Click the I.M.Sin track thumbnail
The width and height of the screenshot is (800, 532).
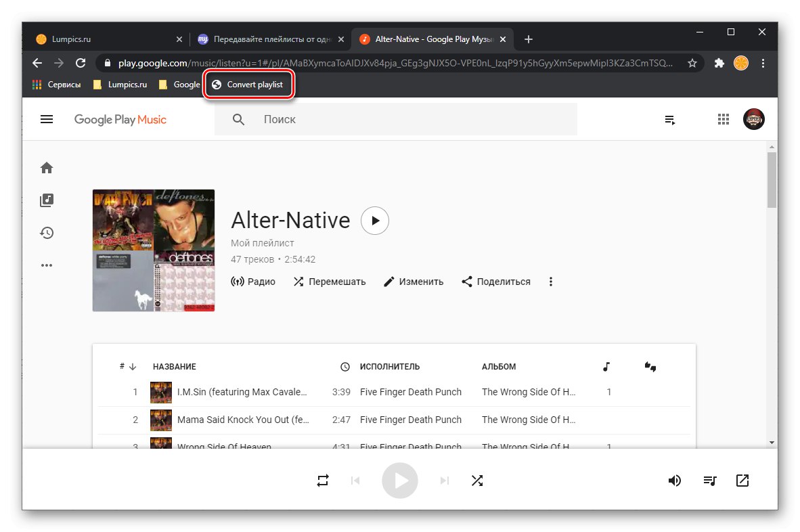(x=160, y=393)
